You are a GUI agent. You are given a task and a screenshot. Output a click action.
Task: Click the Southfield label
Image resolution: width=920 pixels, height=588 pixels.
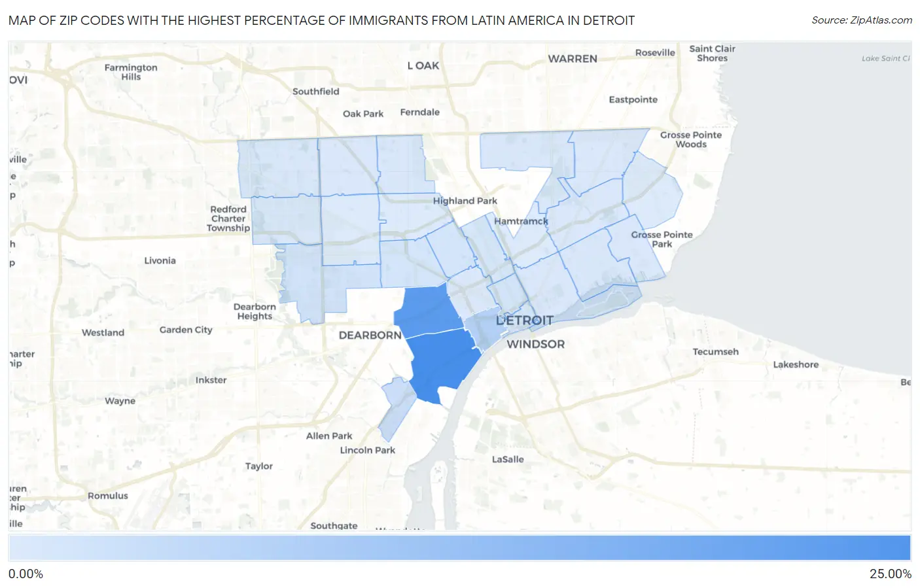pyautogui.click(x=315, y=92)
